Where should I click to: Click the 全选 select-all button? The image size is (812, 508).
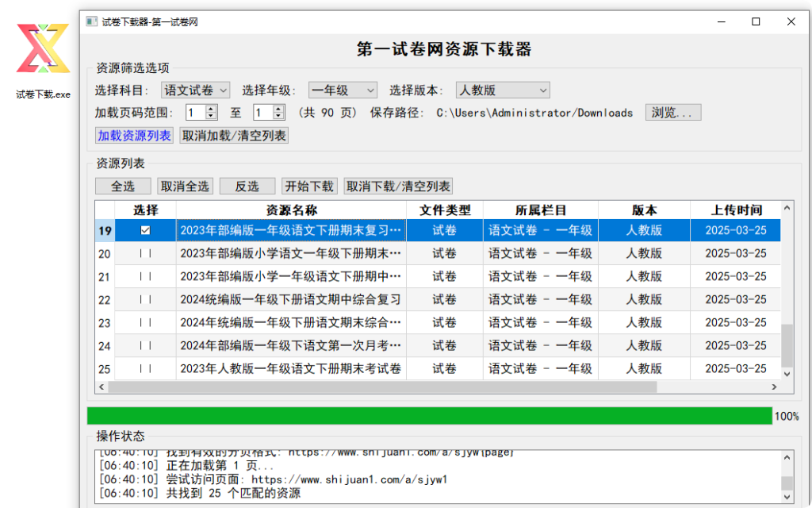pyautogui.click(x=123, y=186)
